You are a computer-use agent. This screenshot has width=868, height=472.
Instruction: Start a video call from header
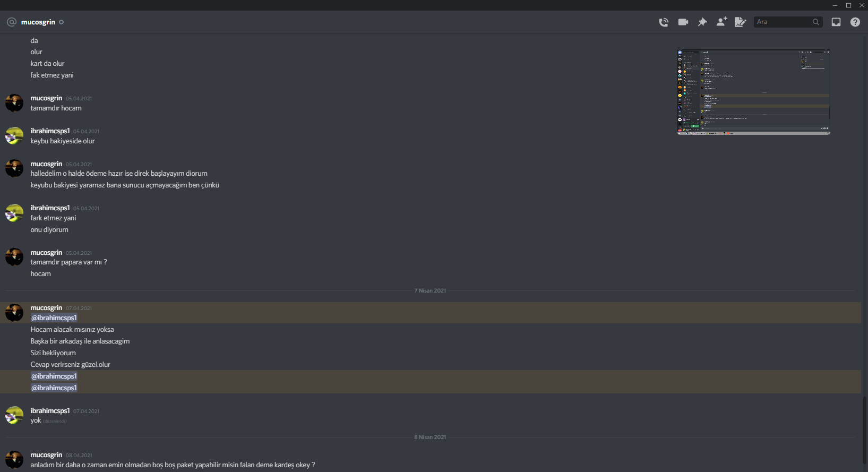coord(683,22)
